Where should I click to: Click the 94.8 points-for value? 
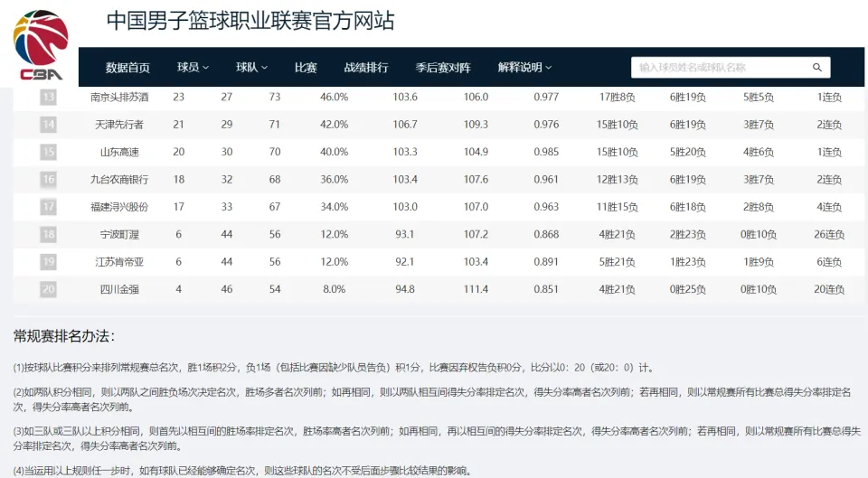[405, 289]
